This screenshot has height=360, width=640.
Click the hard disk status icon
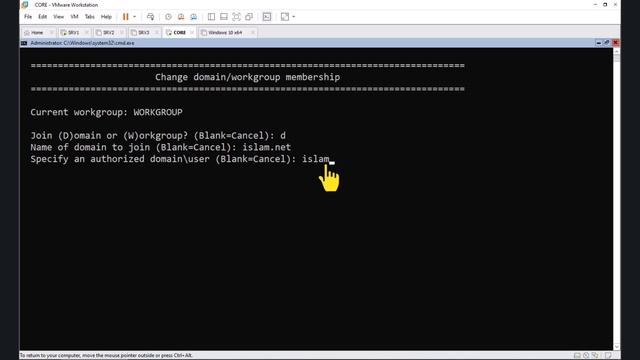577,356
